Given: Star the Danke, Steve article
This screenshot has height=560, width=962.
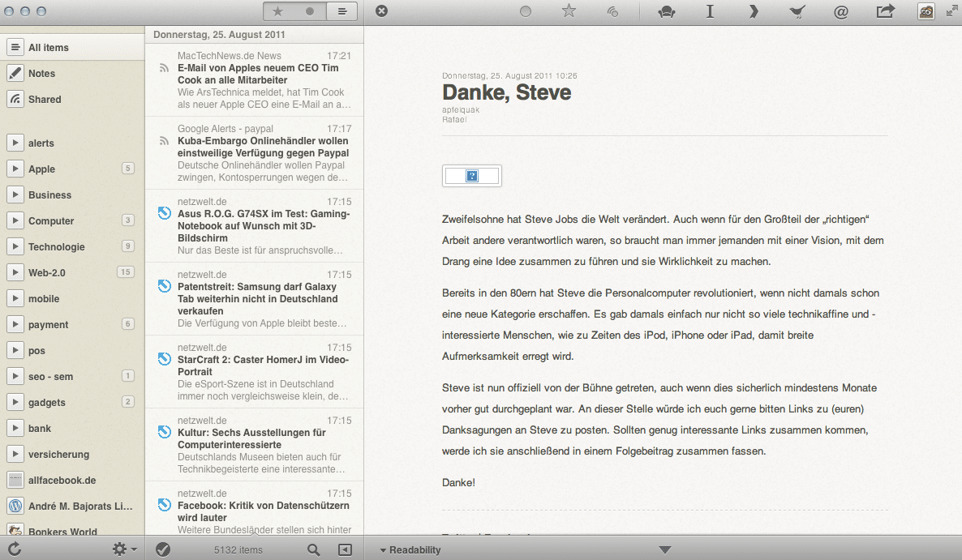Looking at the screenshot, I should click(x=569, y=11).
